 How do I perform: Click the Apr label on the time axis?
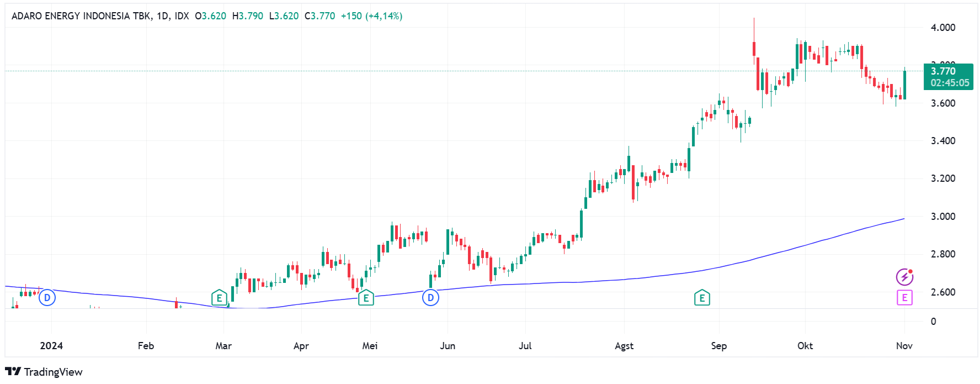[x=301, y=346]
